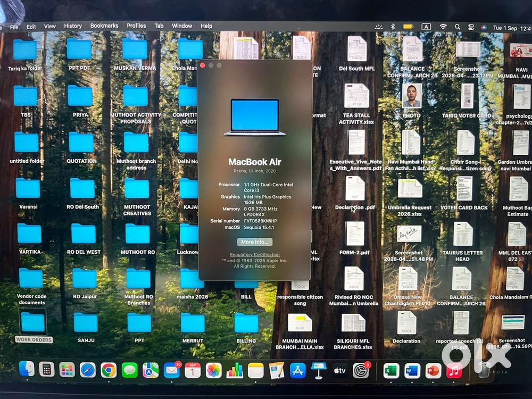Close the About This Mac window

click(203, 65)
